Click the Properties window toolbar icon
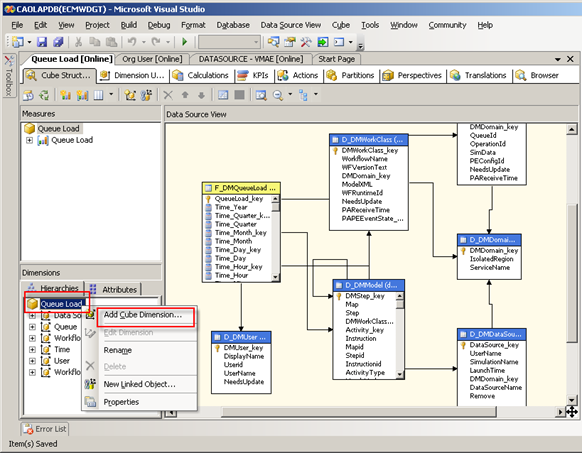The height and width of the screenshot is (453, 582). coord(290,42)
